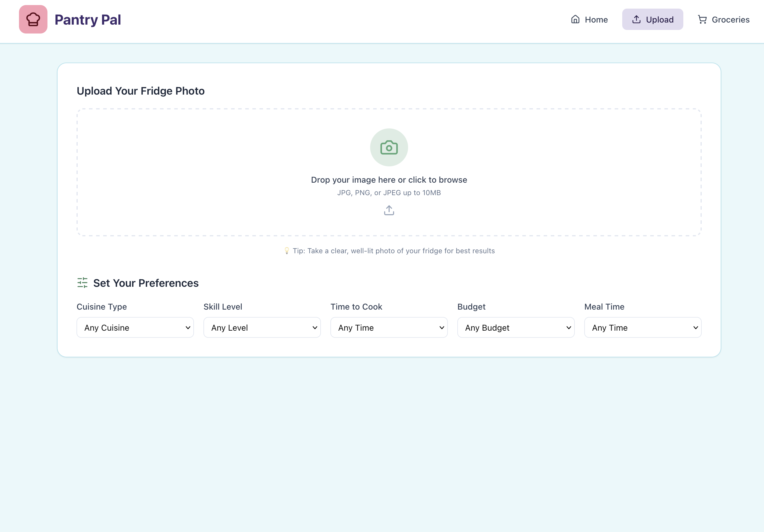Image resolution: width=764 pixels, height=532 pixels.
Task: Click the Upload Your Fridge Photo heading
Action: coord(140,91)
